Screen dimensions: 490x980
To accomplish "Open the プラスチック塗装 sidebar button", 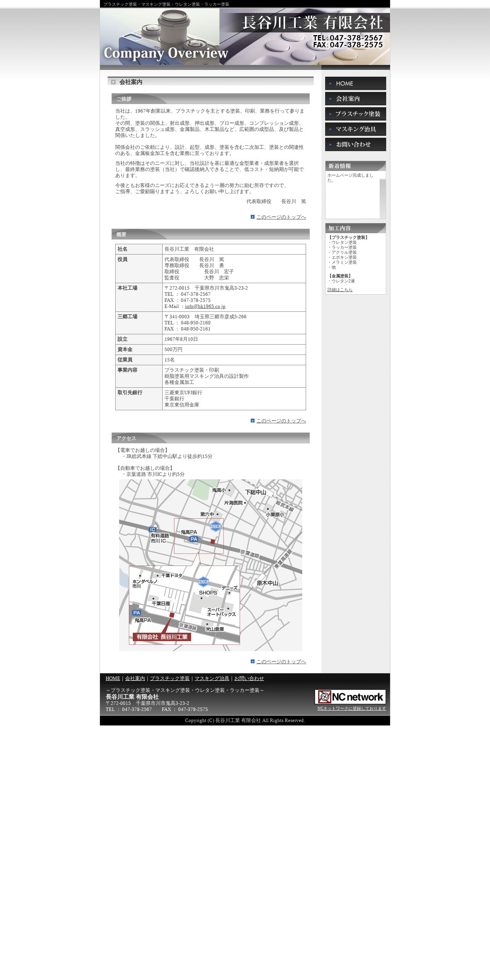I will 355,114.
